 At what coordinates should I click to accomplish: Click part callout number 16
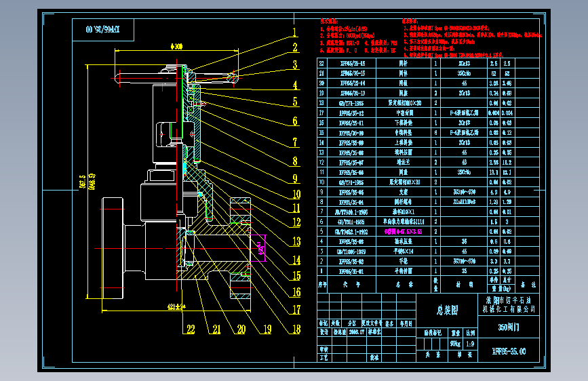[296, 292]
